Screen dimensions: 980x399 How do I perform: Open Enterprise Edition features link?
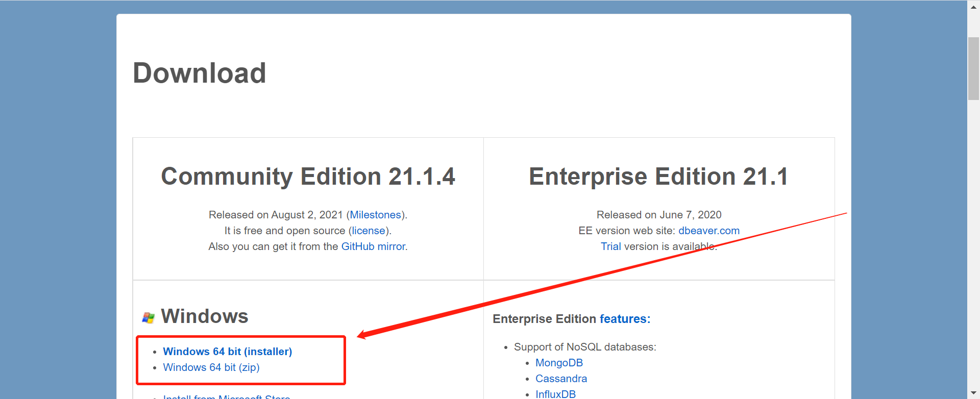[625, 319]
